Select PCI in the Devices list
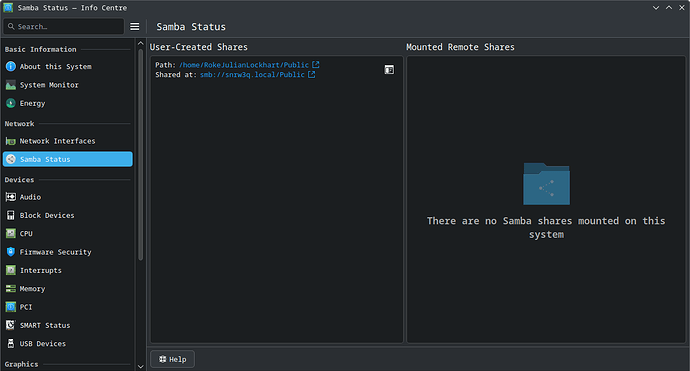The image size is (690, 371). (68, 307)
